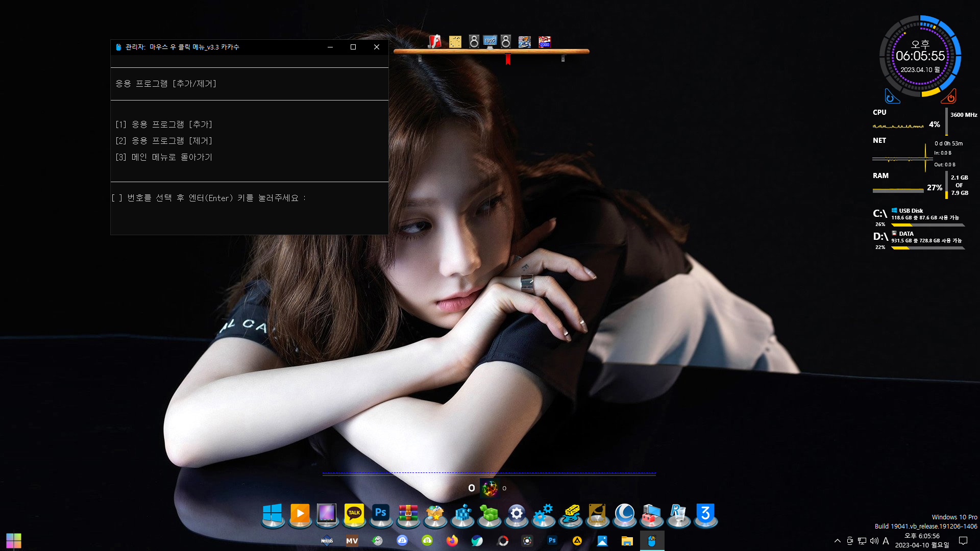This screenshot has width=980, height=551.
Task: Open the network tray icon
Action: 862,541
